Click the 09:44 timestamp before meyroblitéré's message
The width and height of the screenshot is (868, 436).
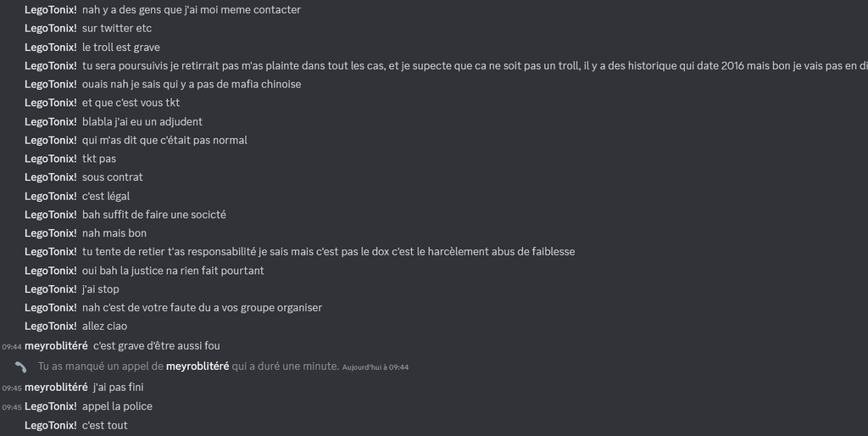(10, 346)
